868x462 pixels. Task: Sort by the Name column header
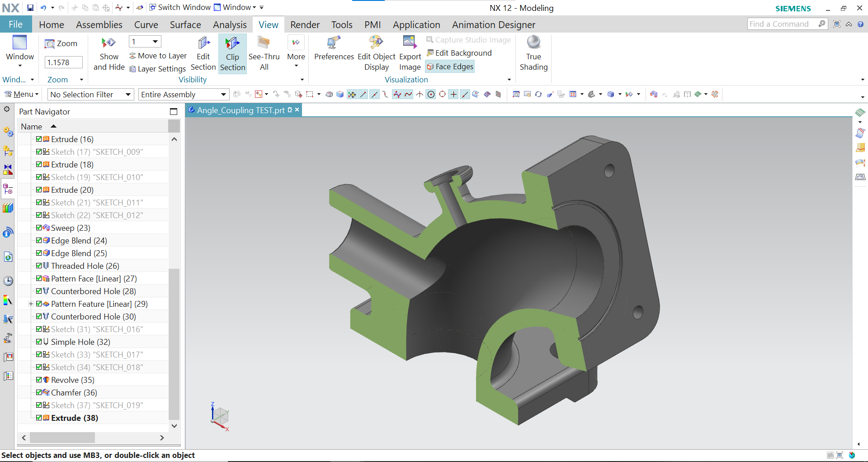(93, 126)
